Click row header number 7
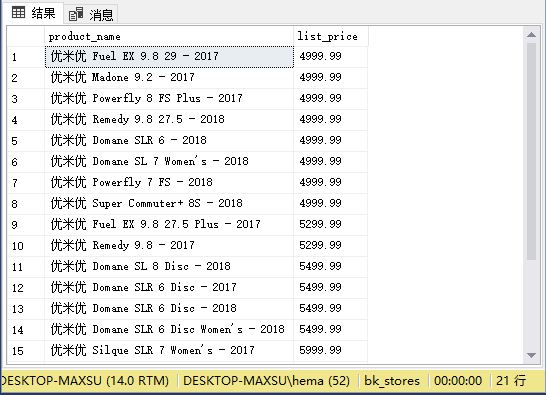This screenshot has width=546, height=395. [x=26, y=183]
